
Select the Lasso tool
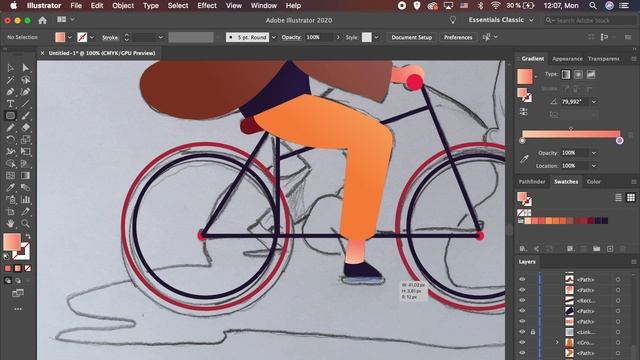click(x=25, y=80)
